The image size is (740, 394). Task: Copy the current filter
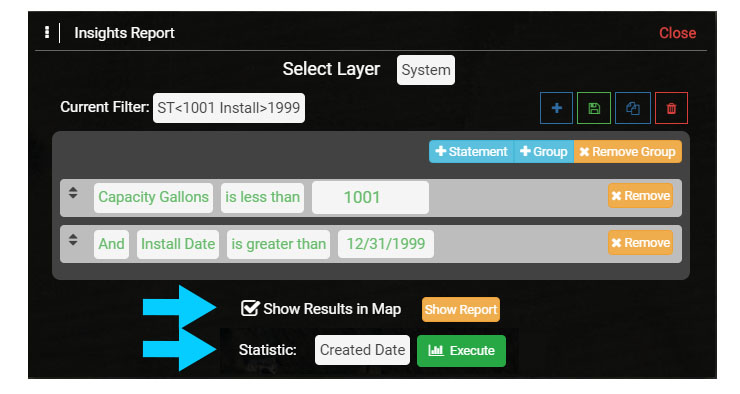click(x=633, y=108)
